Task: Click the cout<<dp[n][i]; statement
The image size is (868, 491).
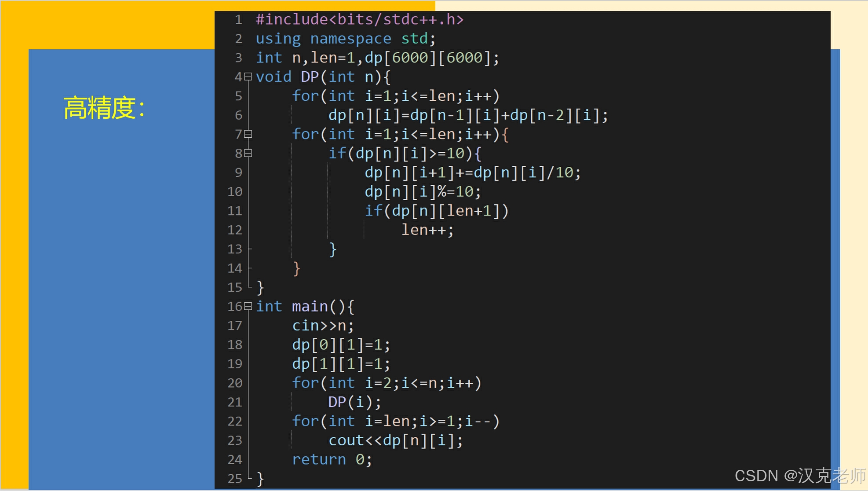Action: click(x=395, y=440)
